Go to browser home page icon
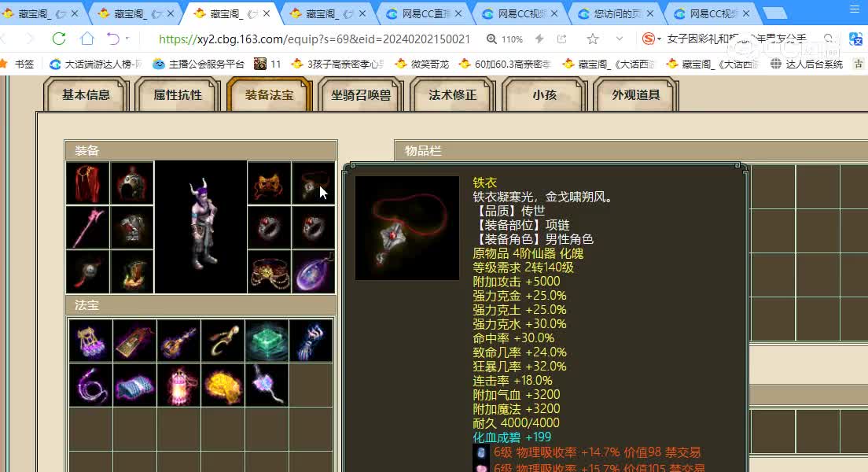 point(87,39)
